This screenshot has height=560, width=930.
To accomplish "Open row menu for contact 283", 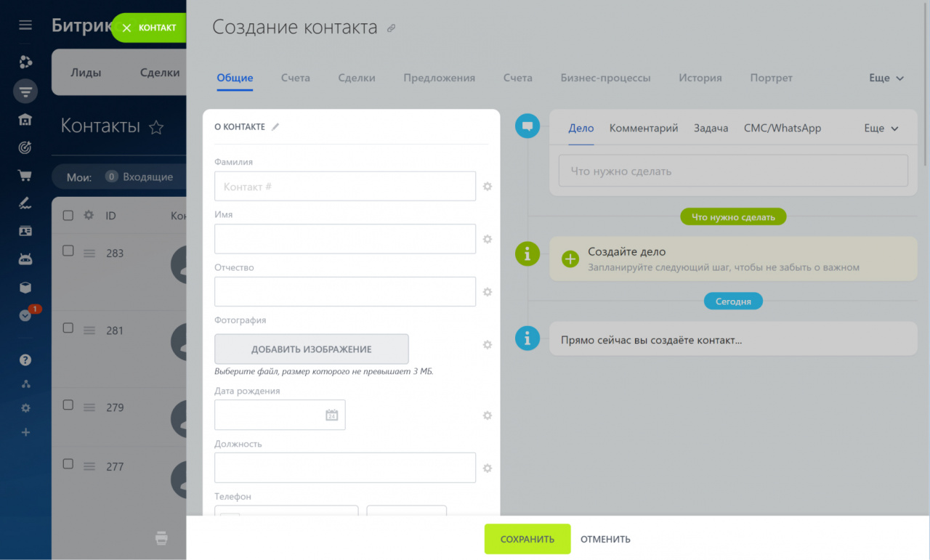I will (89, 253).
